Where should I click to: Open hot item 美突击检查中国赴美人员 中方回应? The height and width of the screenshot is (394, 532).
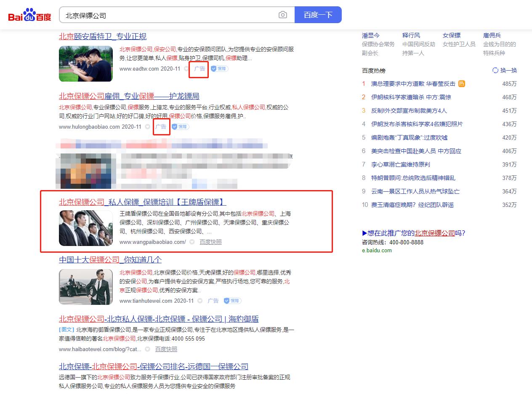coord(416,151)
